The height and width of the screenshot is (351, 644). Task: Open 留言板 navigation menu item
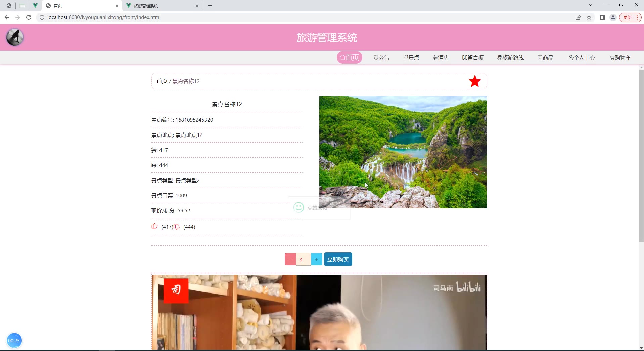click(473, 58)
